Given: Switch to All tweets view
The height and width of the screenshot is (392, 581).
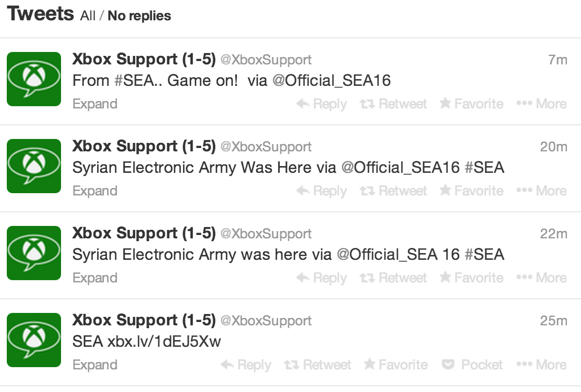Looking at the screenshot, I should (x=88, y=16).
